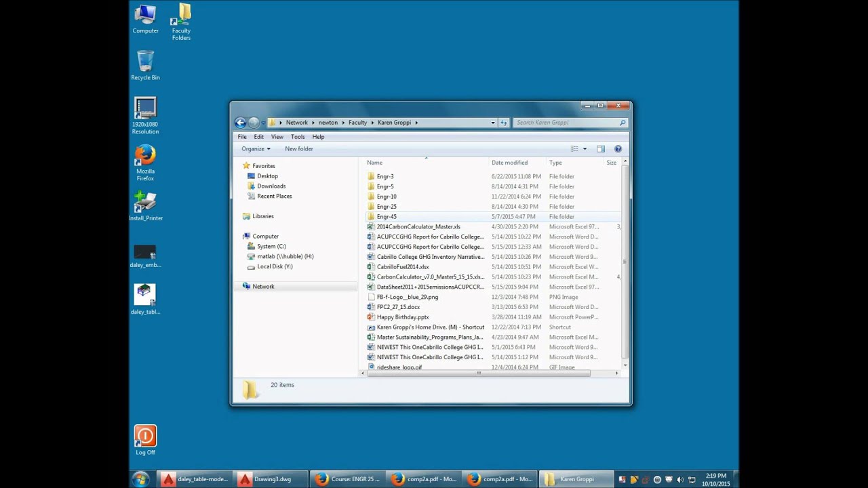This screenshot has height=488, width=868.
Task: Select the FB-f-Logo__blue_29.png file
Action: tap(408, 297)
